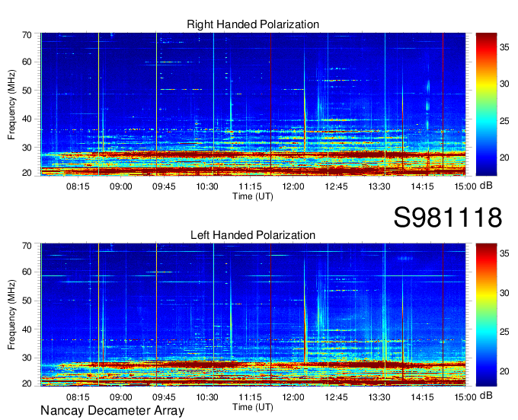Click the 20 MHz tick of Left Handed plot
518x420 pixels.
click(x=27, y=383)
